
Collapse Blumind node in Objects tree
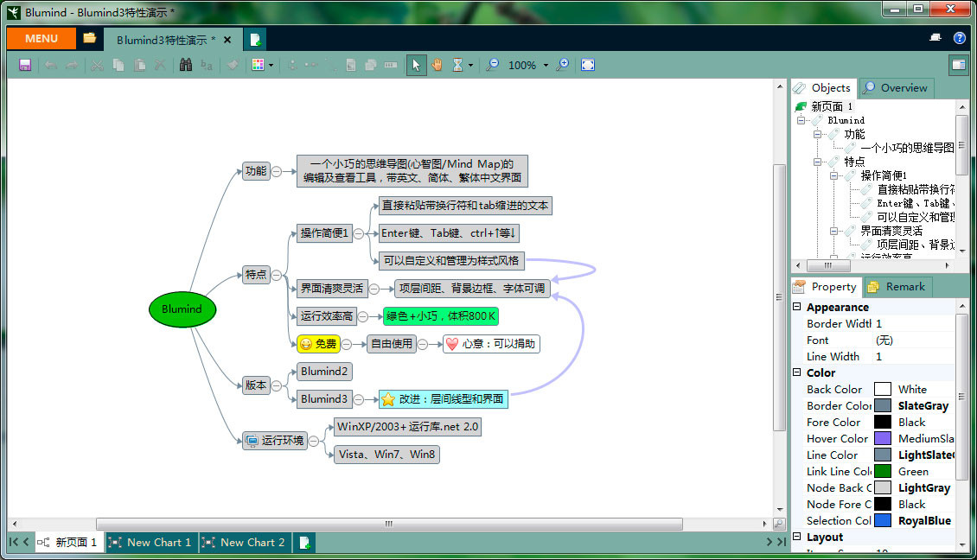(801, 120)
